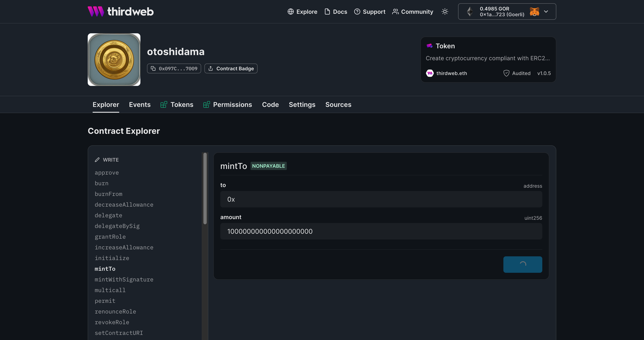Click the Audited shield icon
This screenshot has height=340, width=644.
point(506,73)
